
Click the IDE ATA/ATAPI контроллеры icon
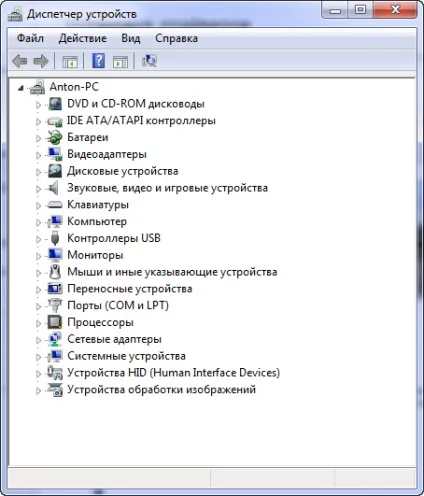click(55, 121)
